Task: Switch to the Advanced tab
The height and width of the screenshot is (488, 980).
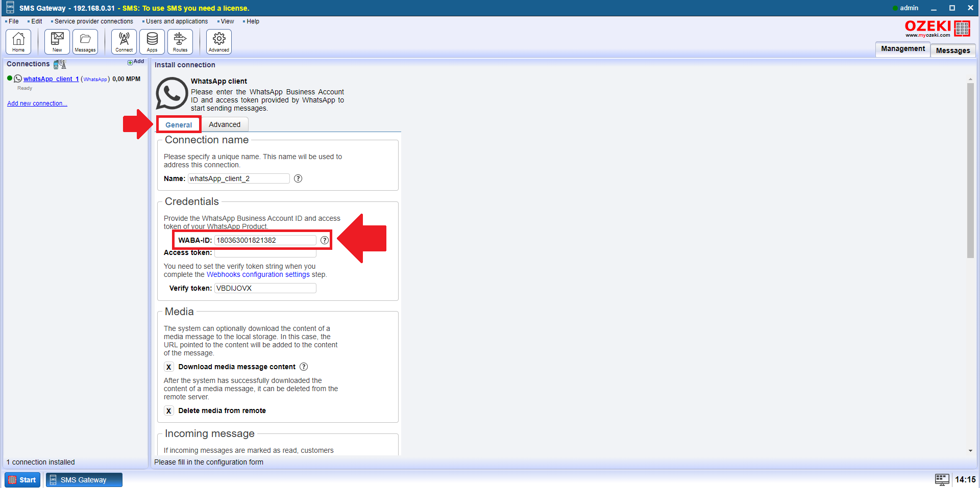Action: pyautogui.click(x=225, y=124)
